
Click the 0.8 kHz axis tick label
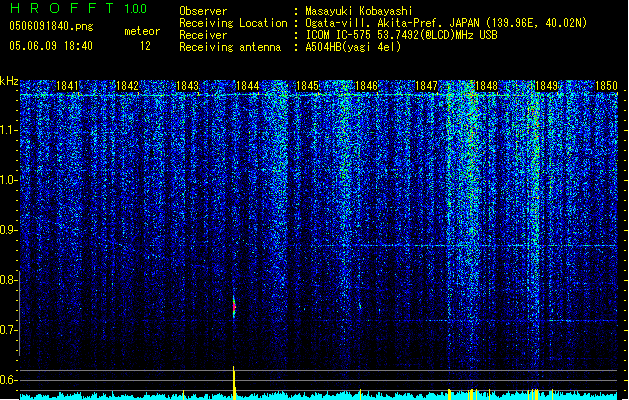click(x=8, y=280)
